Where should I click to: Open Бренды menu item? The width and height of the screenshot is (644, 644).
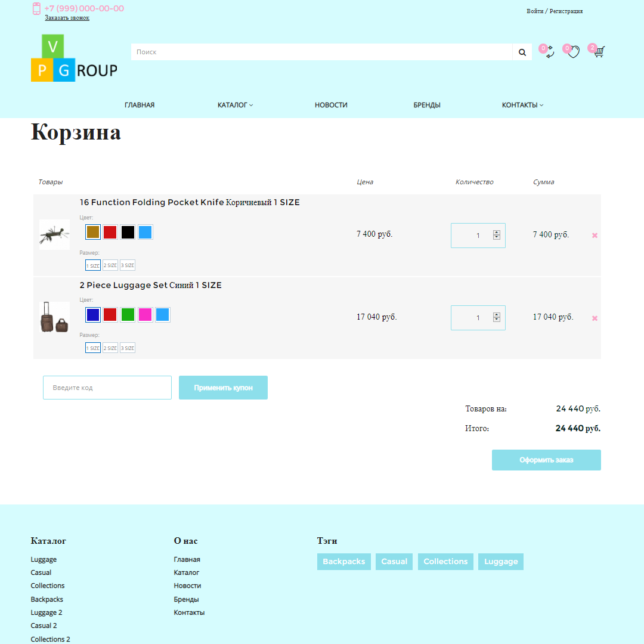click(427, 105)
